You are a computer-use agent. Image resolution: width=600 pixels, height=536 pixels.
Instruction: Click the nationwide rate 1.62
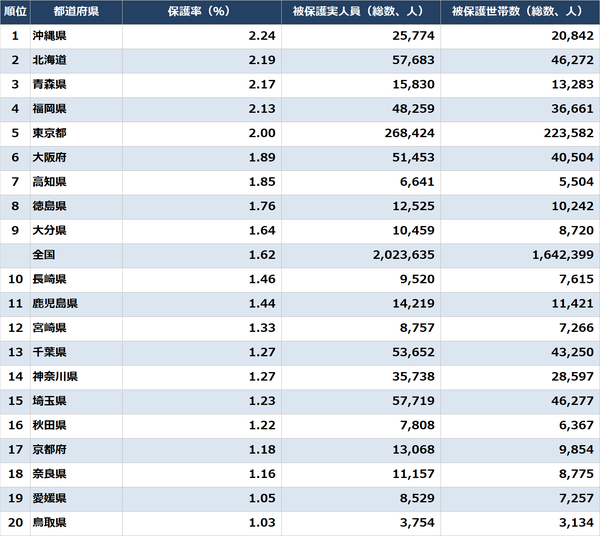coord(262,255)
